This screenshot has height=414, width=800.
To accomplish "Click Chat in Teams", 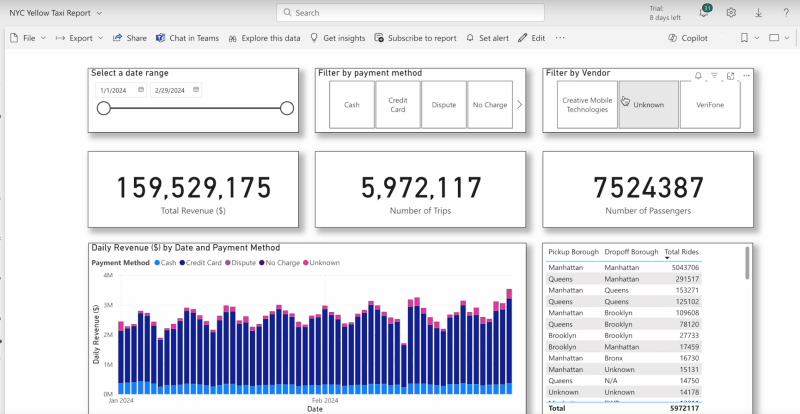I will coord(187,38).
